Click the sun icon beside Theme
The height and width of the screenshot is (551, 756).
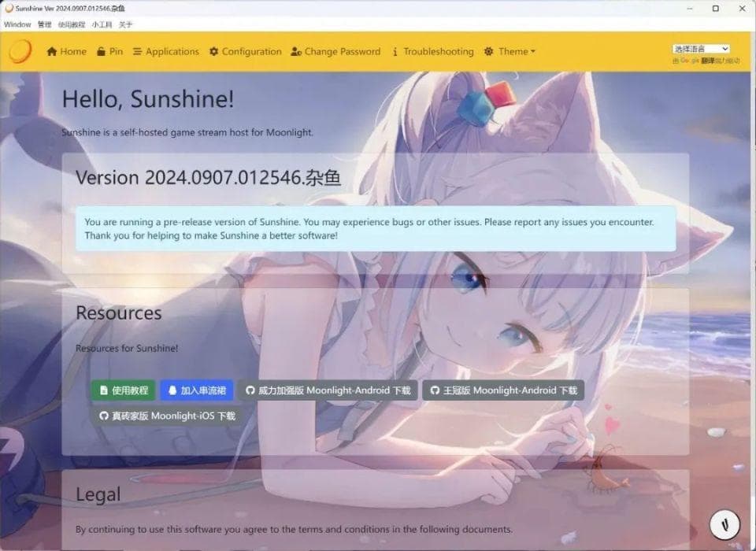pyautogui.click(x=488, y=51)
